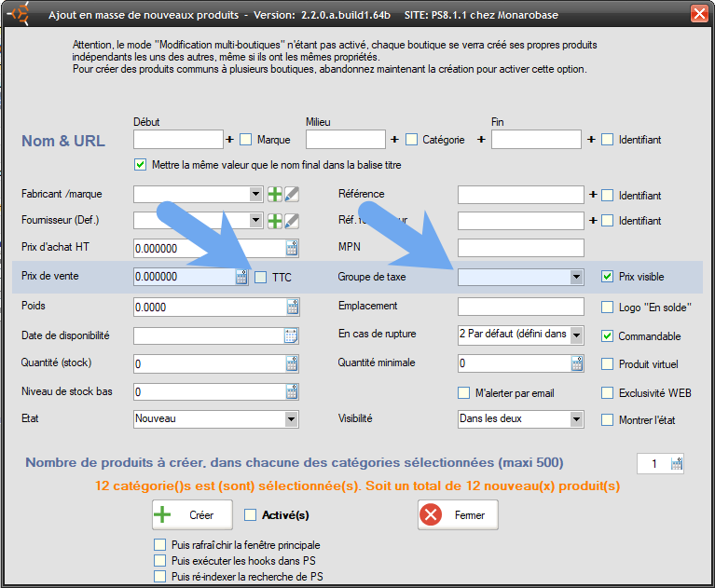Click the pencil edit icon beside Fabricant /marque
The image size is (715, 588).
click(x=292, y=194)
